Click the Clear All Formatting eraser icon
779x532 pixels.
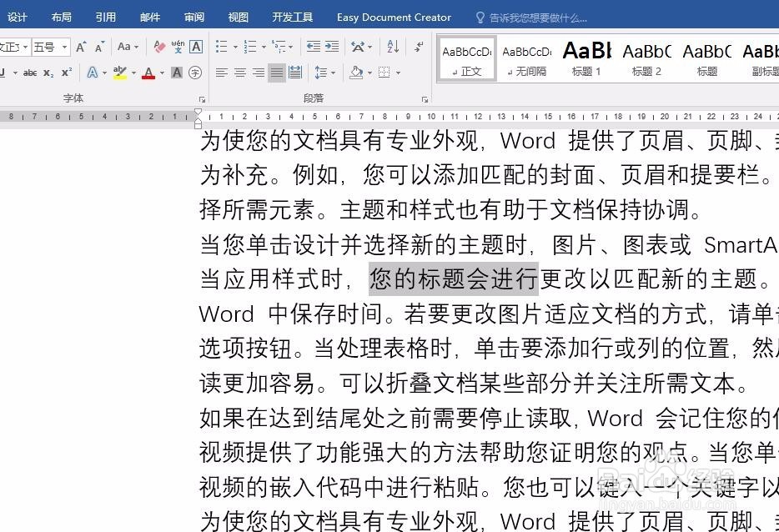point(159,48)
